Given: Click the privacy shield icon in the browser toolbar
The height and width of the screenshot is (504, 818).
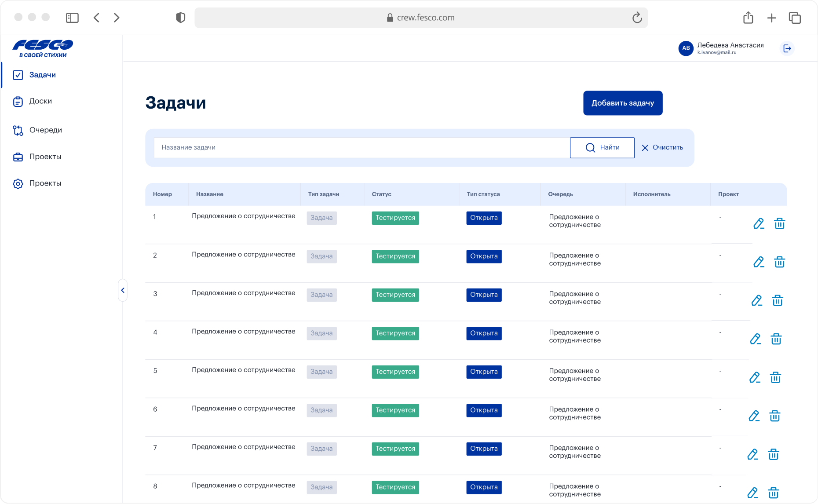Looking at the screenshot, I should pyautogui.click(x=180, y=18).
